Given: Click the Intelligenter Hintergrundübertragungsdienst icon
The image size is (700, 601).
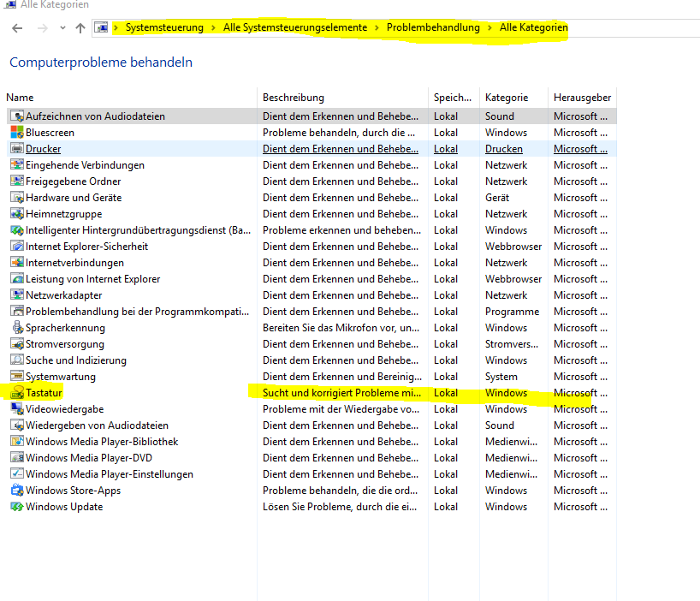Looking at the screenshot, I should [x=17, y=230].
